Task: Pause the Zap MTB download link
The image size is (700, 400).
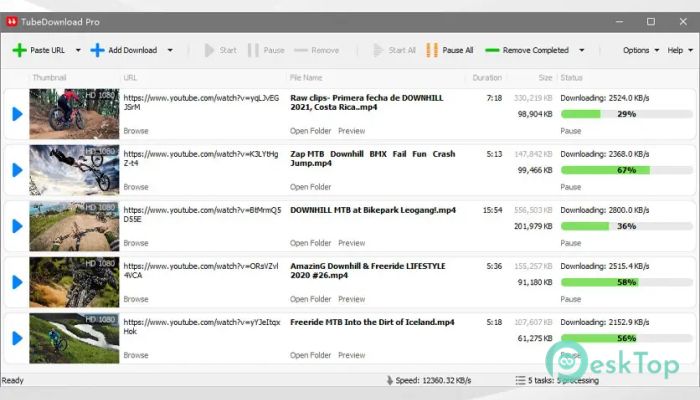Action: (x=571, y=187)
